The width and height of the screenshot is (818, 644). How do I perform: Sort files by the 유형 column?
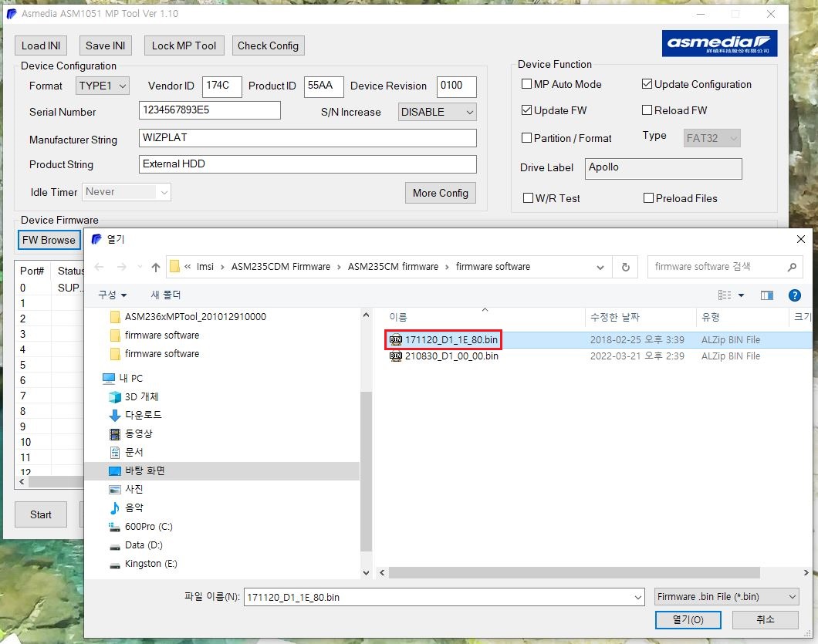point(711,317)
